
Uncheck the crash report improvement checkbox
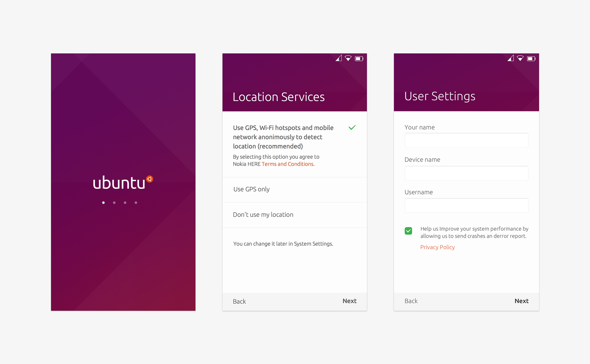click(408, 231)
